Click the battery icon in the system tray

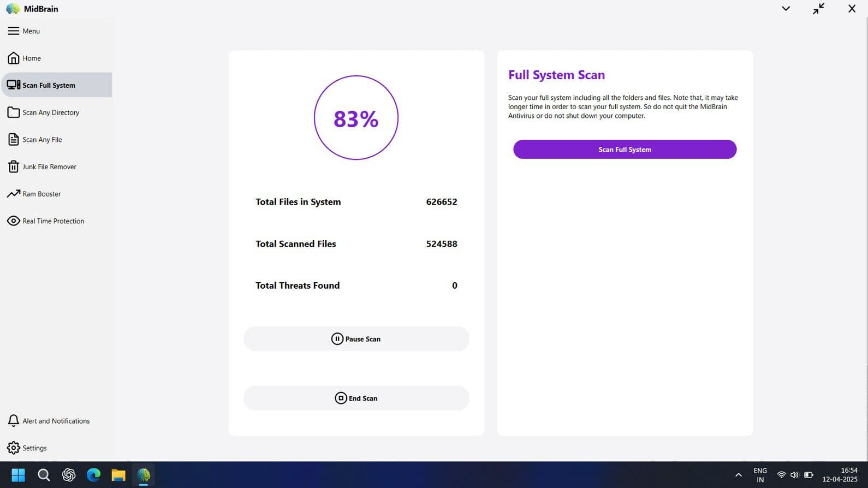coord(808,475)
